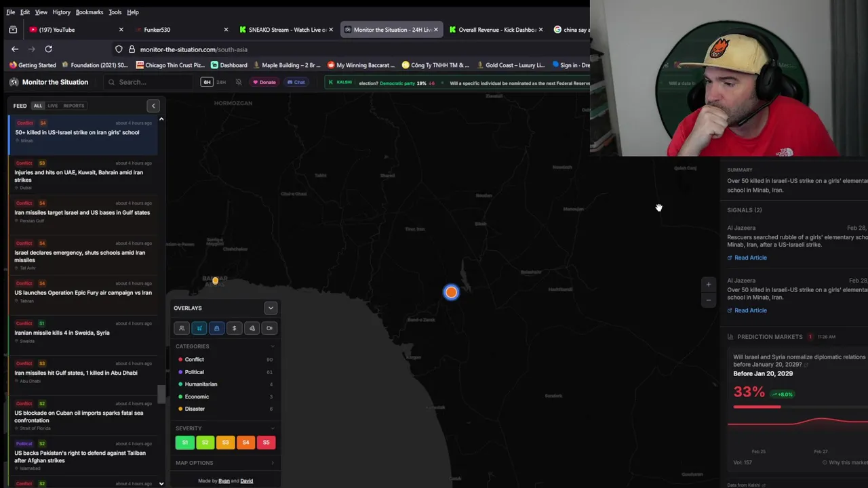Toggle S1 severity filter
The width and height of the screenshot is (868, 488).
click(x=184, y=443)
